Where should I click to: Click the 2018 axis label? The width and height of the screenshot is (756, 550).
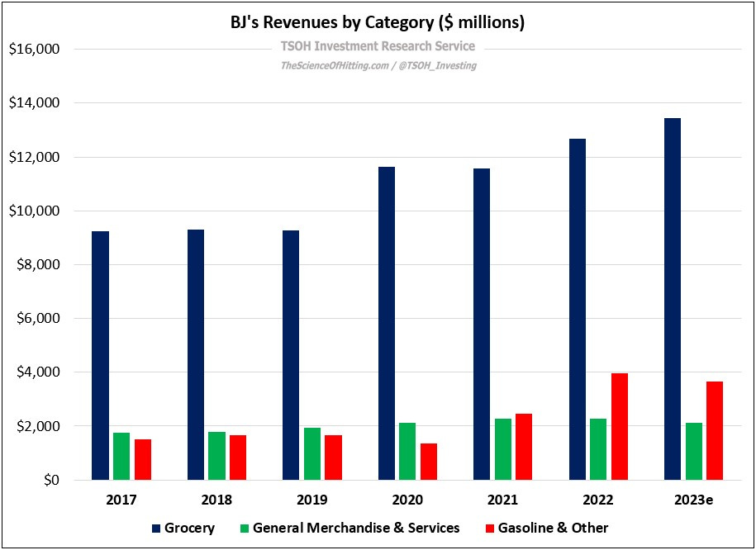click(x=216, y=500)
